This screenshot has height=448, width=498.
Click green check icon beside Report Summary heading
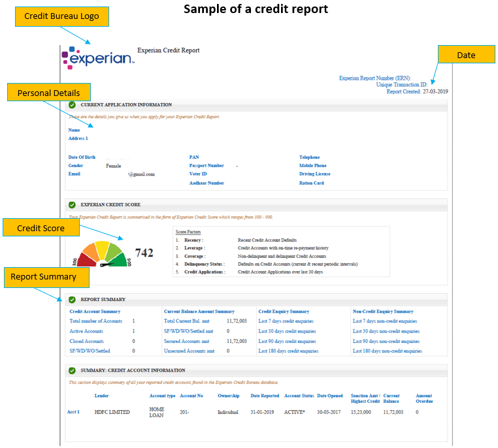72,300
